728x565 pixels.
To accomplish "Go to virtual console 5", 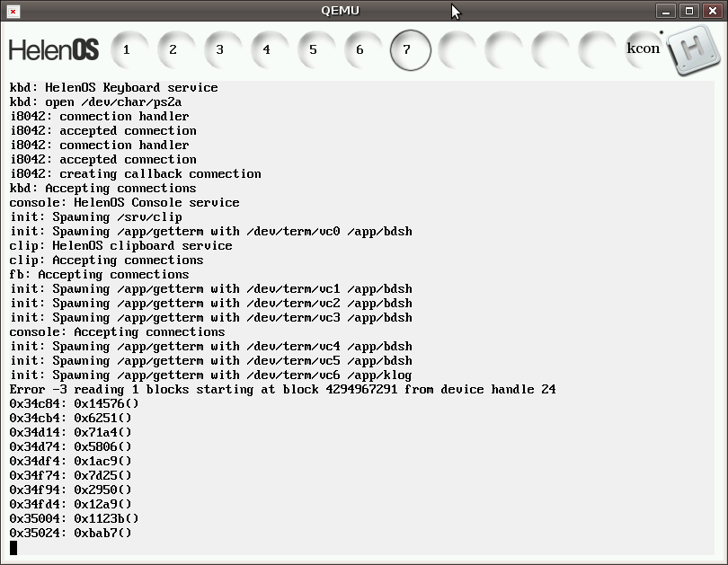I will tap(317, 50).
